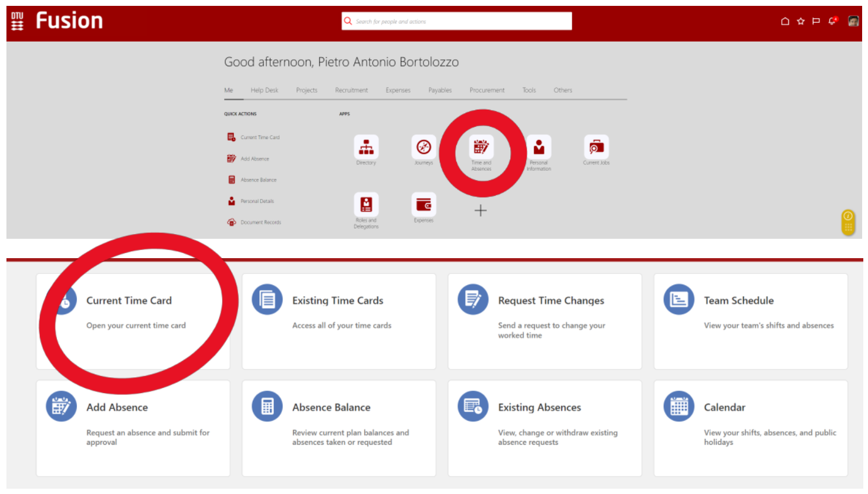Click the plus icon to add apps

click(480, 211)
